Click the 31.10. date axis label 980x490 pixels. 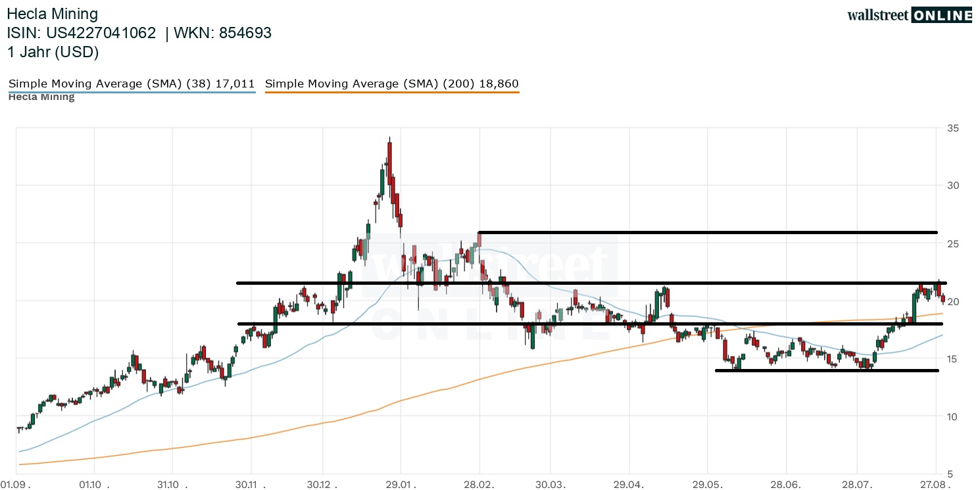172,483
